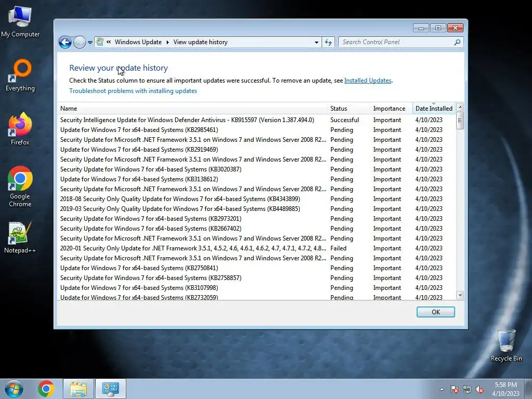Click the Back navigation arrow button

pos(65,43)
